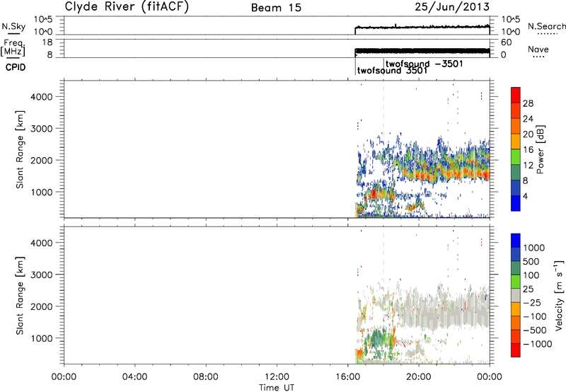The image size is (566, 392).
Task: Click the "100" tick on Velocity colorbar
Action: [x=531, y=275]
